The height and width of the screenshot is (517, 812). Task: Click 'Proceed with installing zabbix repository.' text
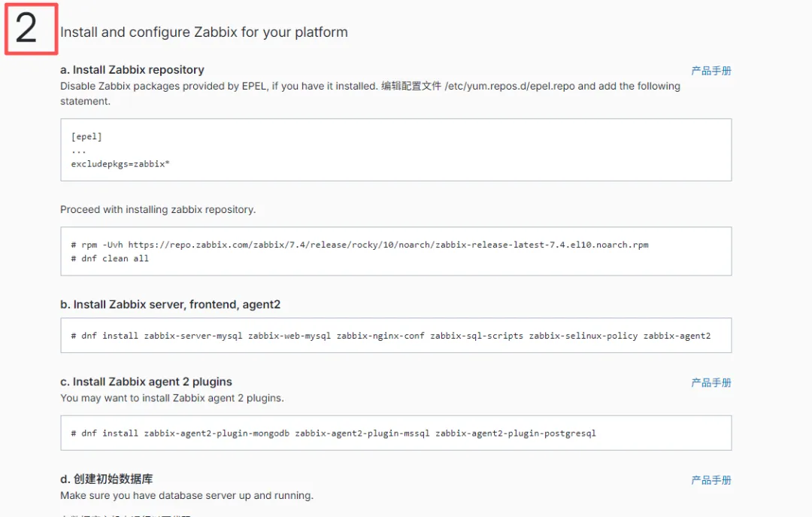coord(158,209)
